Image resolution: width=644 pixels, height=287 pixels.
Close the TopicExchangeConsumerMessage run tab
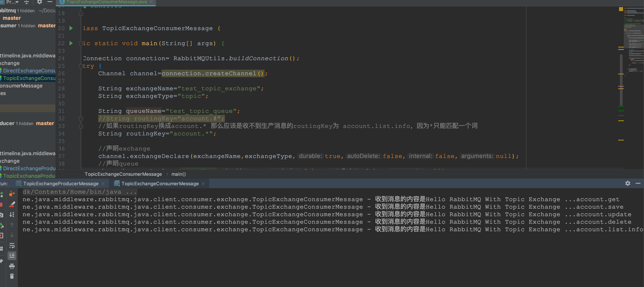click(x=203, y=184)
